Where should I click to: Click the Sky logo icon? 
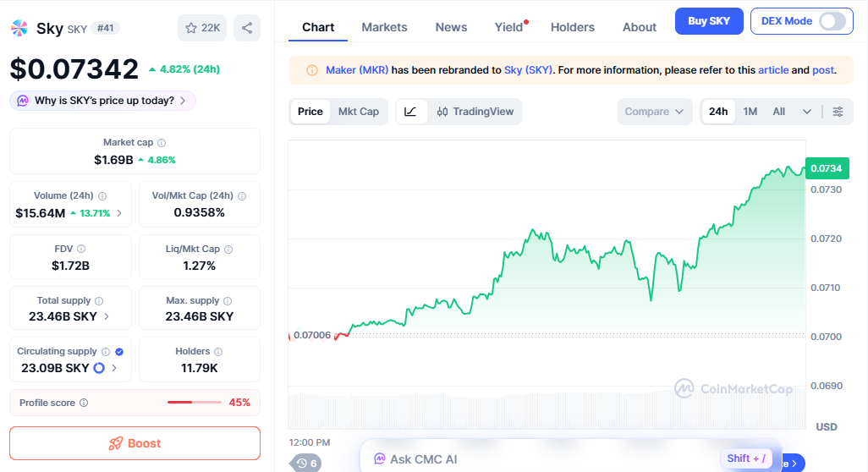(x=19, y=28)
